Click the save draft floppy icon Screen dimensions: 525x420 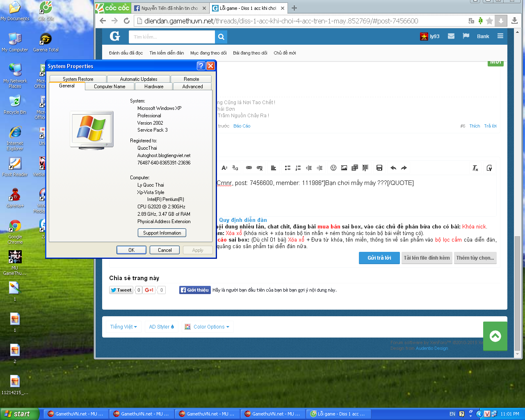pyautogui.click(x=379, y=168)
